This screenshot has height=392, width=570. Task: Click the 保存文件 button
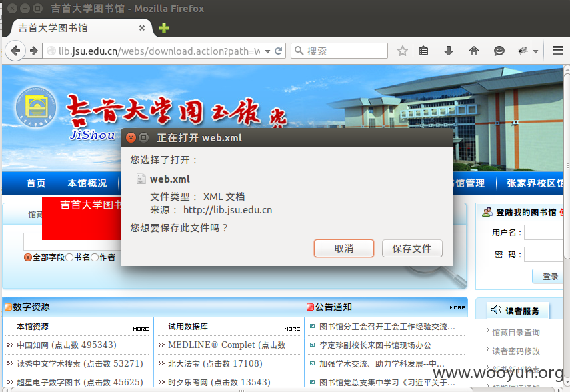[412, 249]
